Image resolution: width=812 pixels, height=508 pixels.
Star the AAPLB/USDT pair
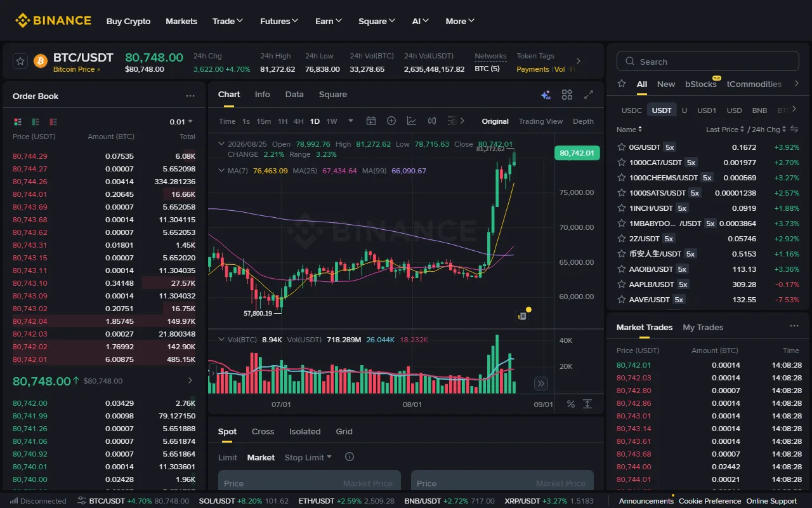(x=622, y=284)
